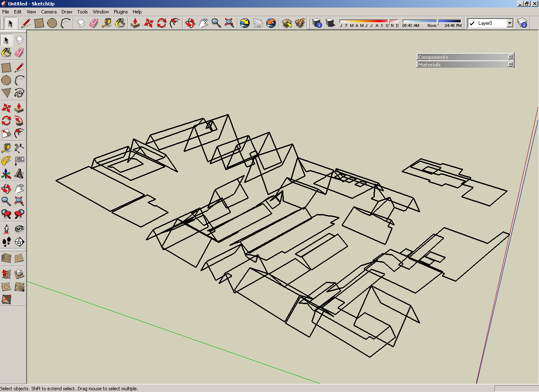
Task: Open the Tools menu
Action: pos(83,12)
